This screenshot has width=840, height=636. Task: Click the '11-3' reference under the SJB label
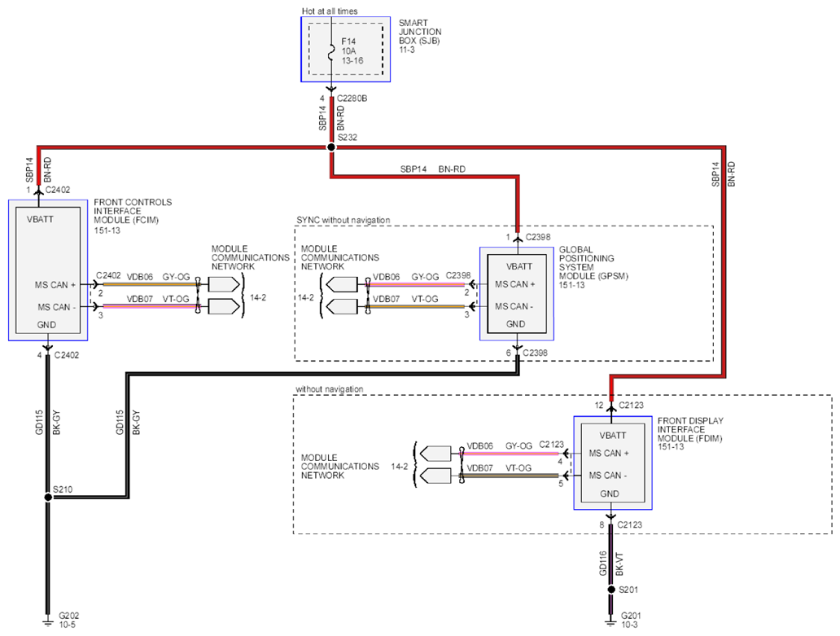(407, 50)
